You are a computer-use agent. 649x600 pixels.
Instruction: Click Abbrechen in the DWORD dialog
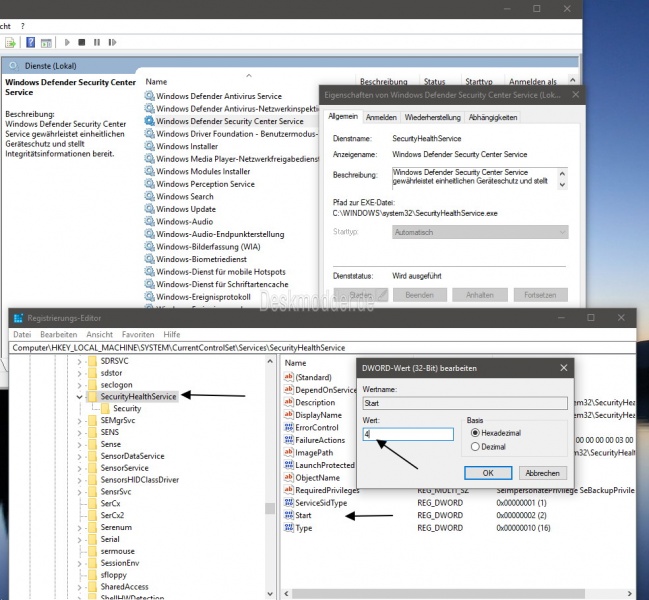pos(543,473)
